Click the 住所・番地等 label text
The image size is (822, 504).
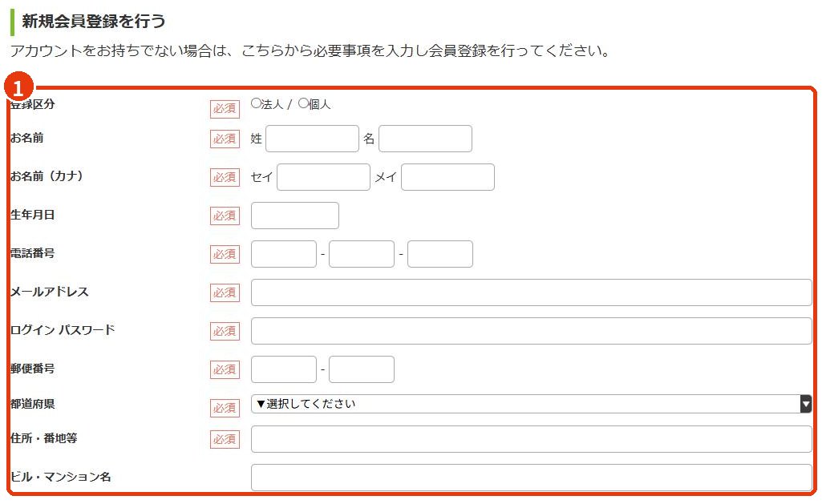tap(43, 438)
